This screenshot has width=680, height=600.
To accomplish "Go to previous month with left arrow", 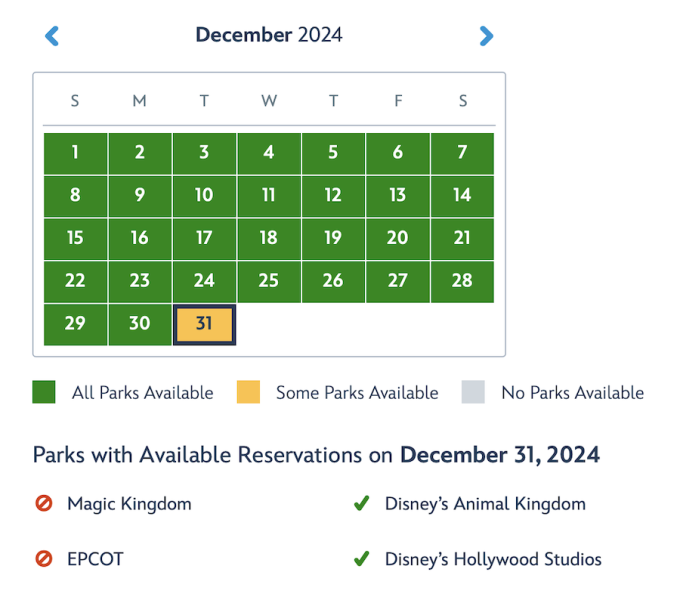I will [53, 36].
